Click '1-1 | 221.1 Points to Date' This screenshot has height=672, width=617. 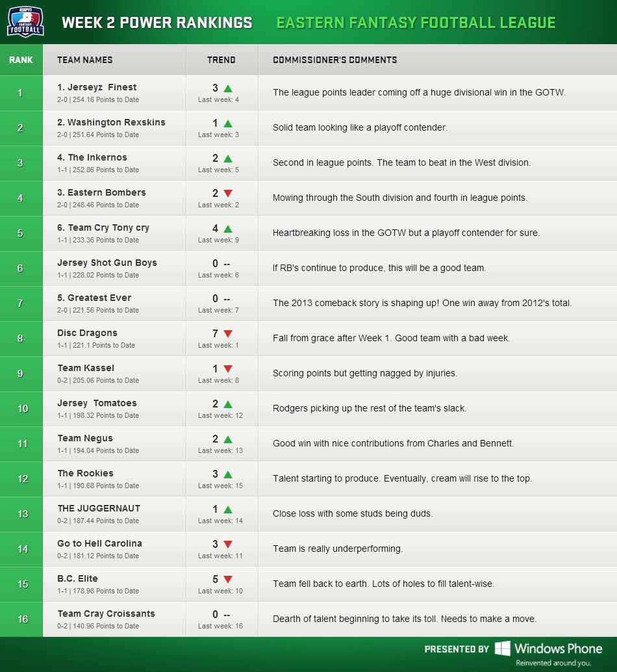pyautogui.click(x=96, y=346)
